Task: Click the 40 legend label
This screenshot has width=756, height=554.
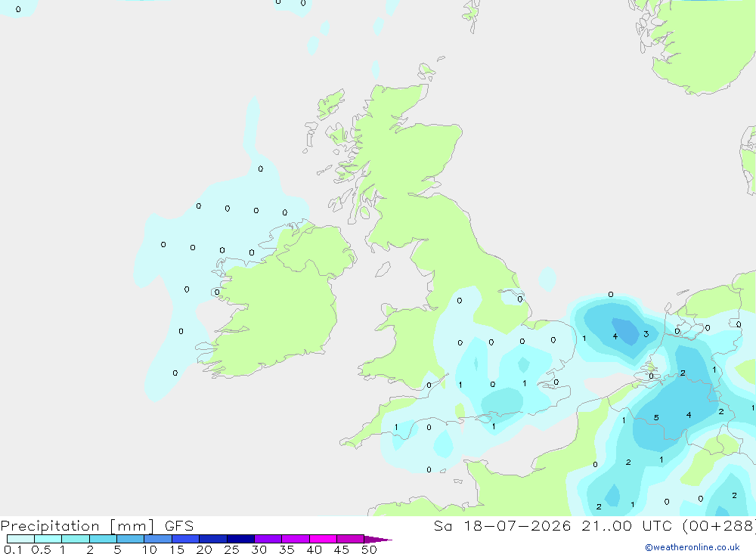Action: coord(314,549)
